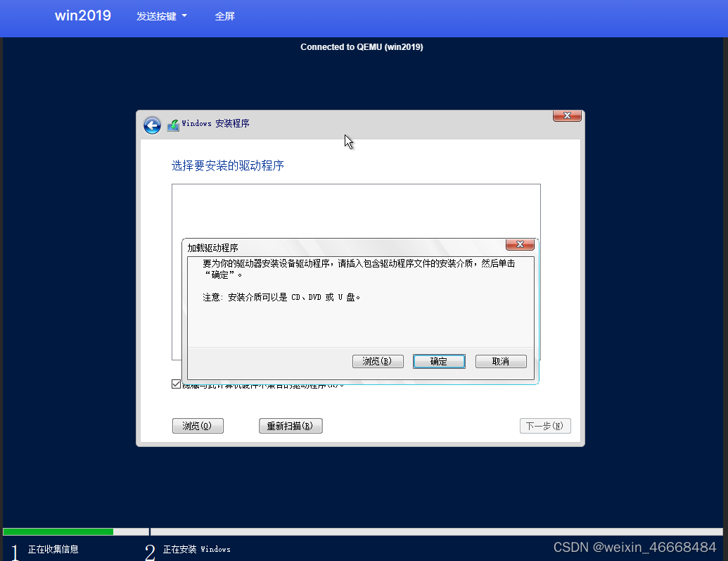Confirm with the 确定 button

[x=439, y=361]
